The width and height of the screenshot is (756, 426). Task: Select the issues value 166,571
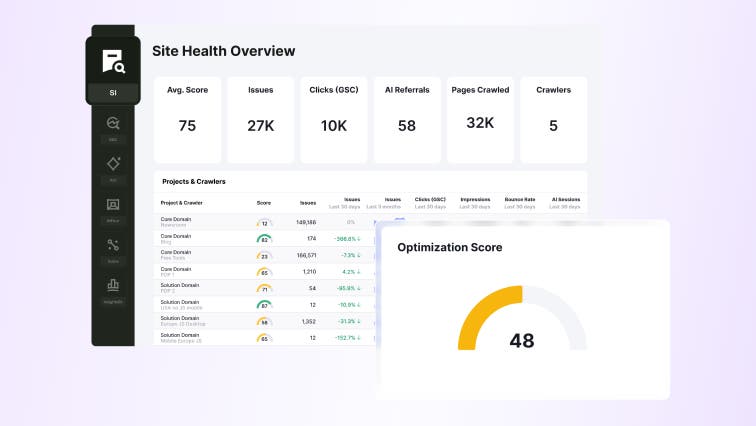pos(306,255)
